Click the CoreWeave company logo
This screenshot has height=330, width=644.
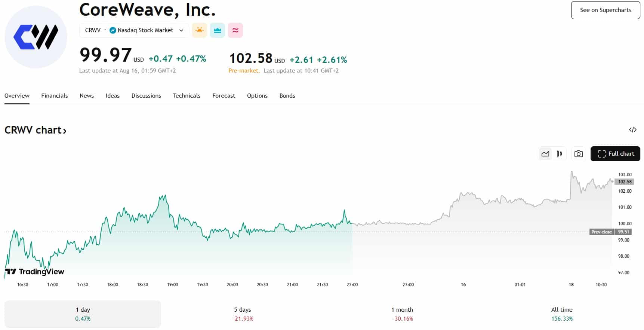coord(36,37)
